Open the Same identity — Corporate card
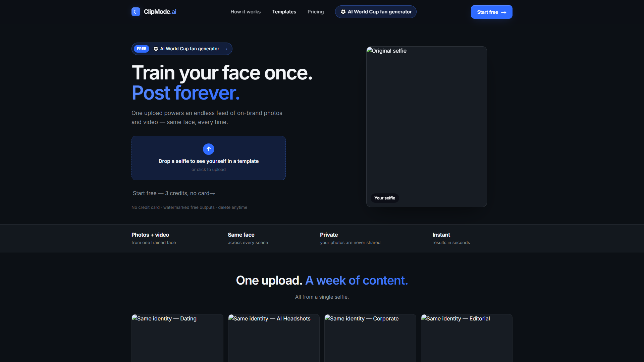Viewport: 644px width, 362px height. click(x=370, y=338)
